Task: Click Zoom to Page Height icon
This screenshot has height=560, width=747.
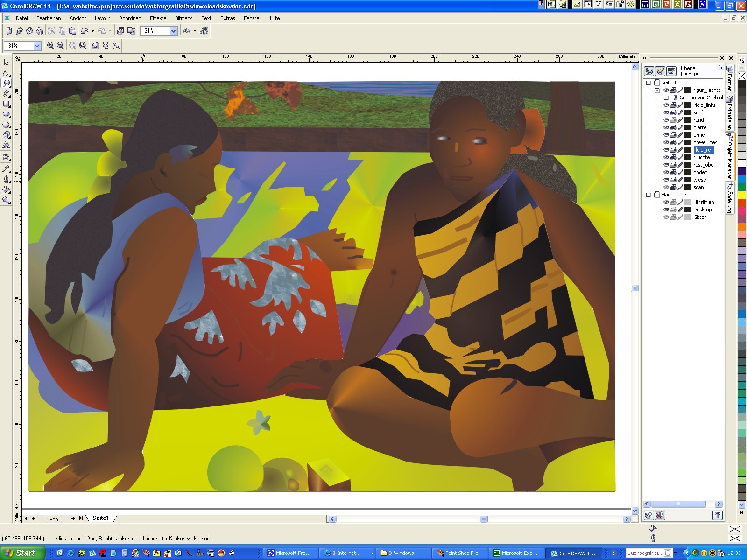Action: (x=116, y=46)
